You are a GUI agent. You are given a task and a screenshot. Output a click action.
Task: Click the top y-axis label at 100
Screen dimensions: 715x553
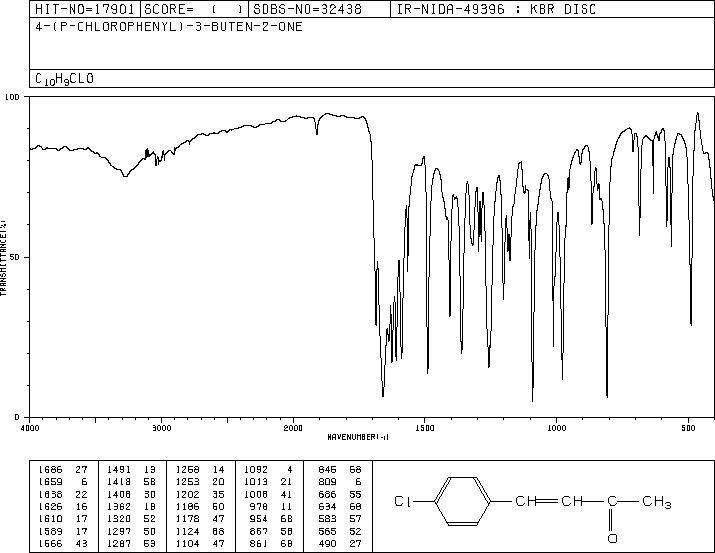12,97
